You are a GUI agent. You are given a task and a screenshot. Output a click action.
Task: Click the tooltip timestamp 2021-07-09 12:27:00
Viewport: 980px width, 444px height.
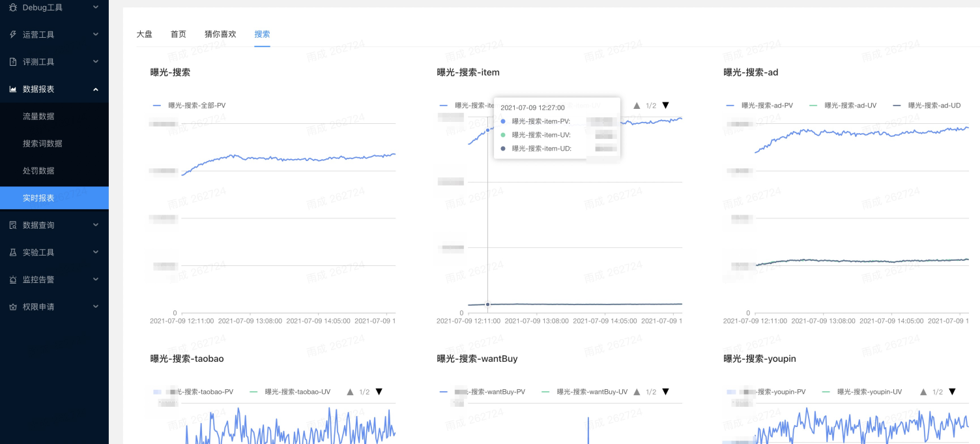point(532,108)
